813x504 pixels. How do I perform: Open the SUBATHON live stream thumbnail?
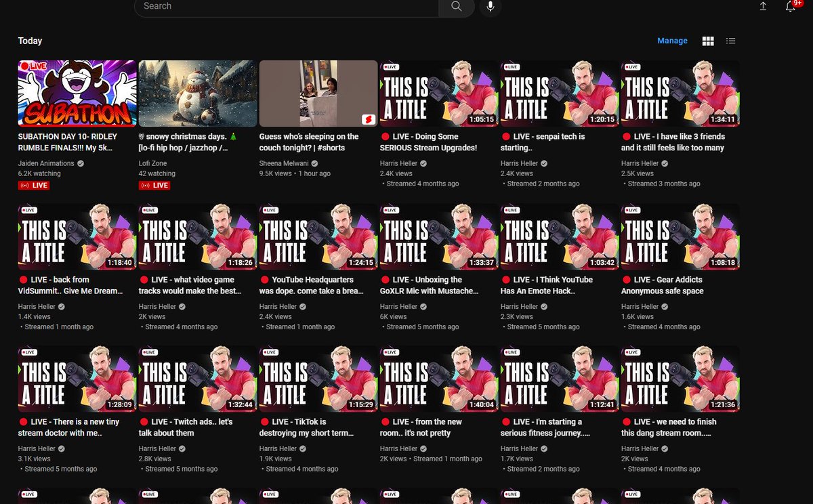coord(77,93)
